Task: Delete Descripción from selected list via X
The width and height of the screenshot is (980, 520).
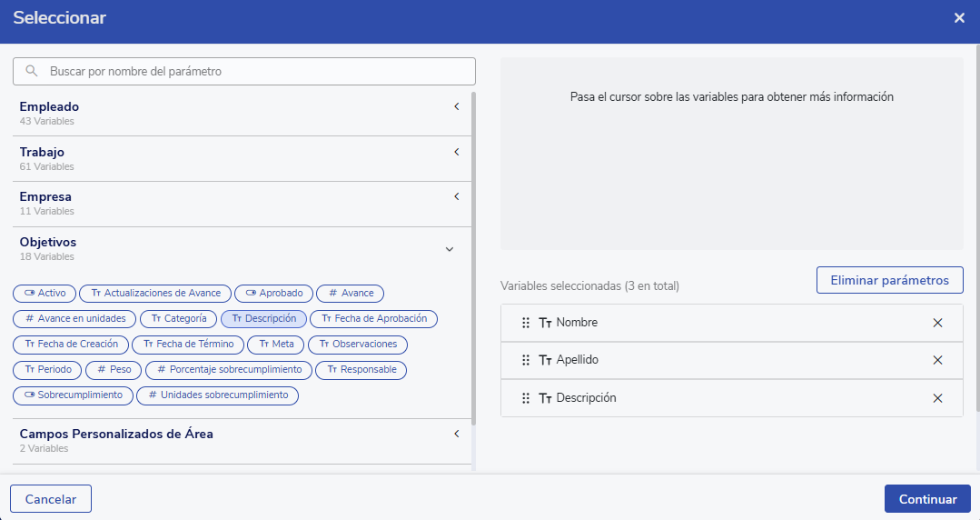Action: pos(937,398)
